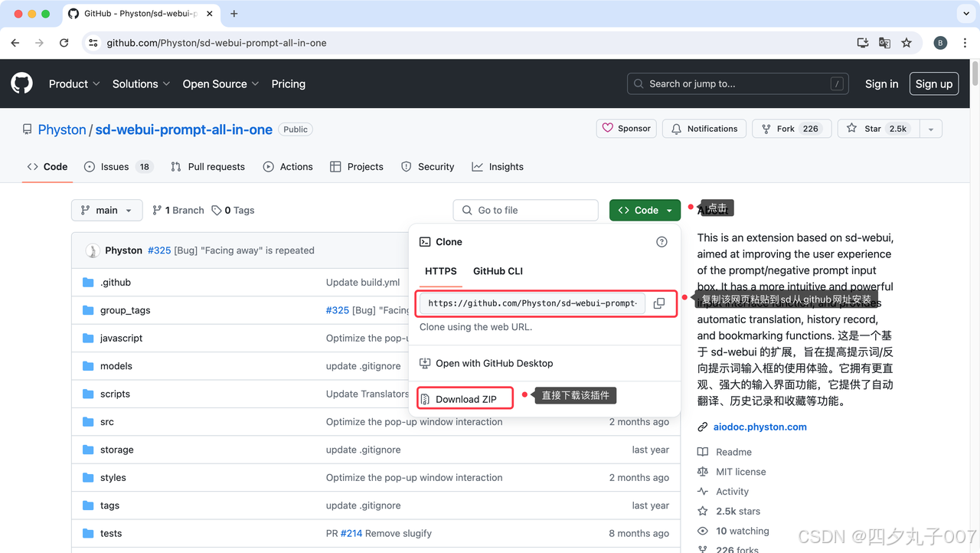This screenshot has height=553, width=980.
Task: Open commit issue #325 link
Action: [x=159, y=250]
